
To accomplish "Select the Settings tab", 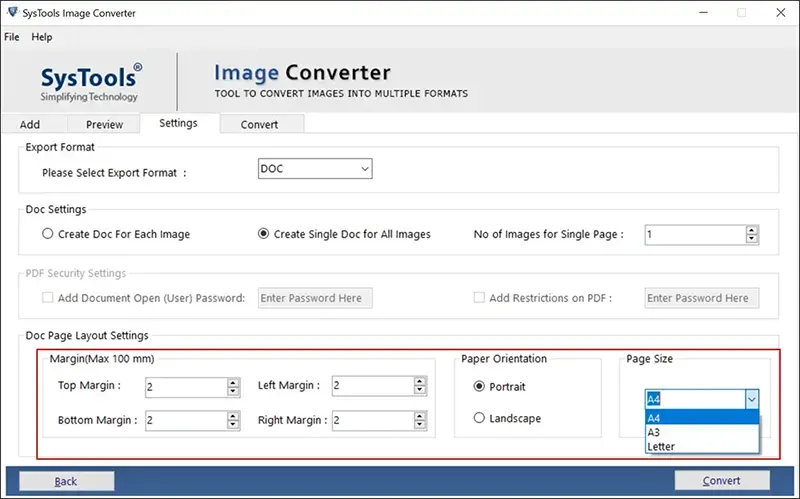I will click(178, 123).
